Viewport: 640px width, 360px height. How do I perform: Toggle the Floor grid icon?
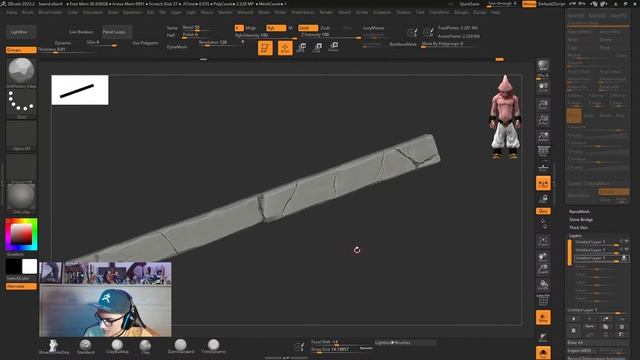pos(543,167)
